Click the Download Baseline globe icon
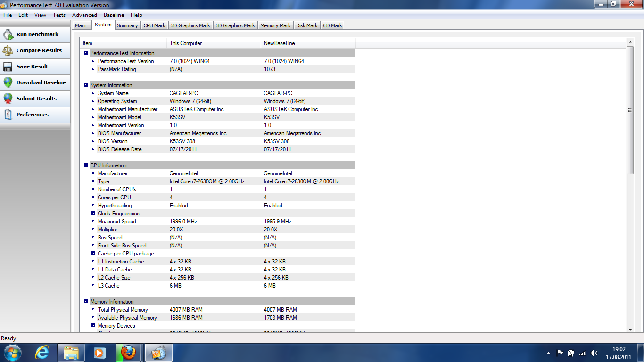This screenshot has width=644, height=362. tap(8, 82)
